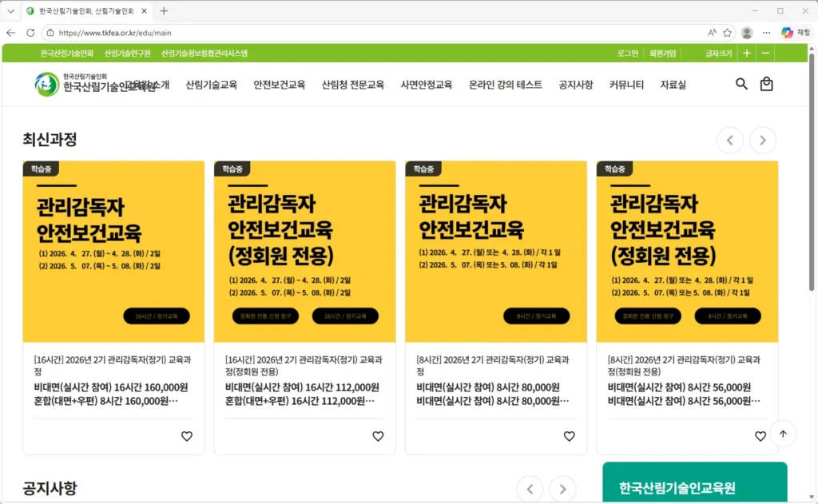Click first 관리감독자 안전보건교육 16시간 thumbnail
The width and height of the screenshot is (818, 504).
point(113,252)
